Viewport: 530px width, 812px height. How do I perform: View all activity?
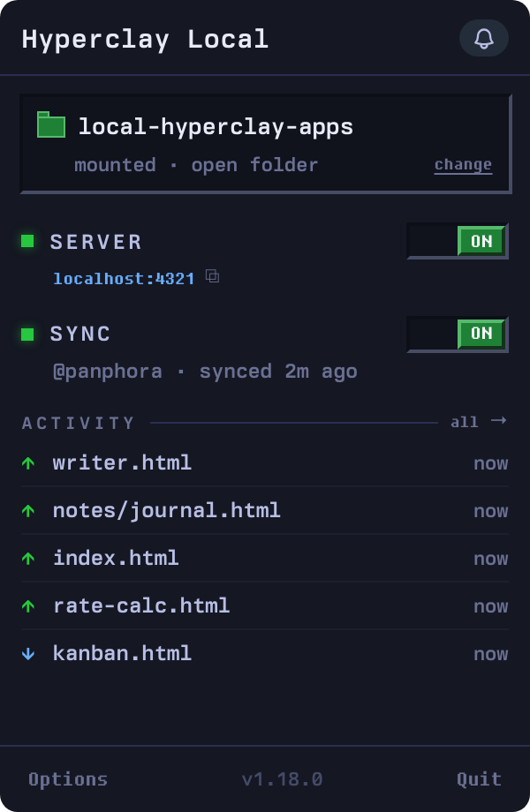click(478, 422)
